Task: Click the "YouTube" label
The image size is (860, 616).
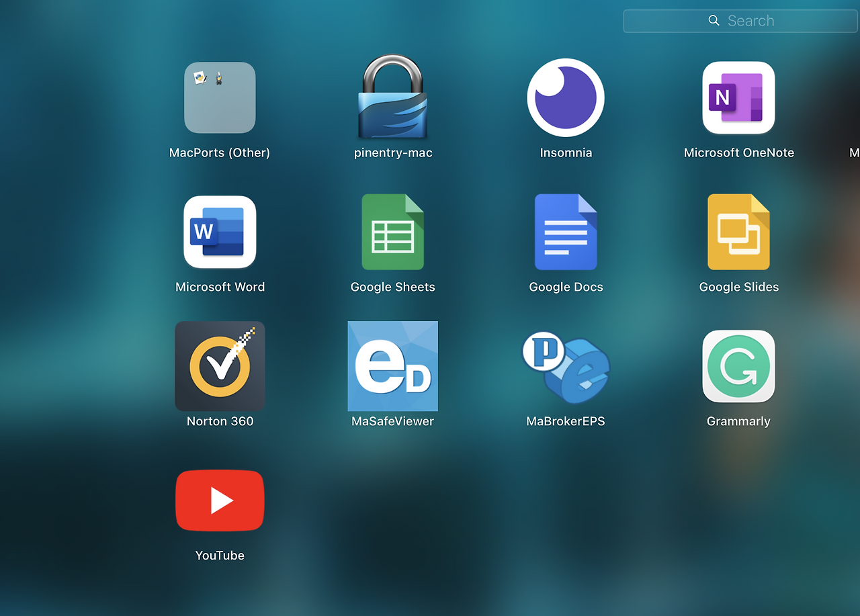Action: point(220,556)
